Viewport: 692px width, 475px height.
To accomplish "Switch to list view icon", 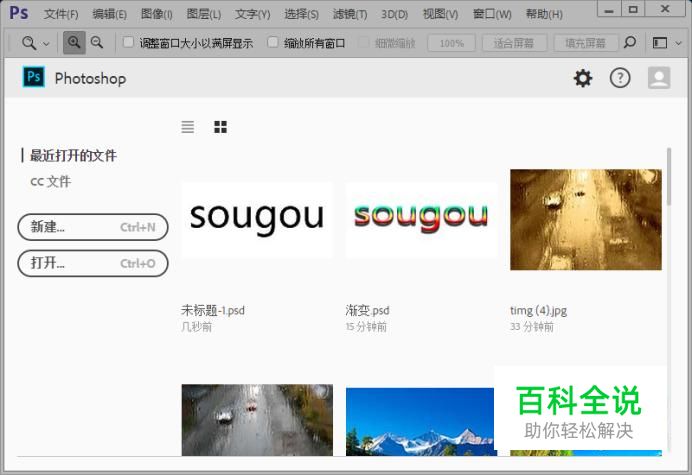I will [188, 127].
